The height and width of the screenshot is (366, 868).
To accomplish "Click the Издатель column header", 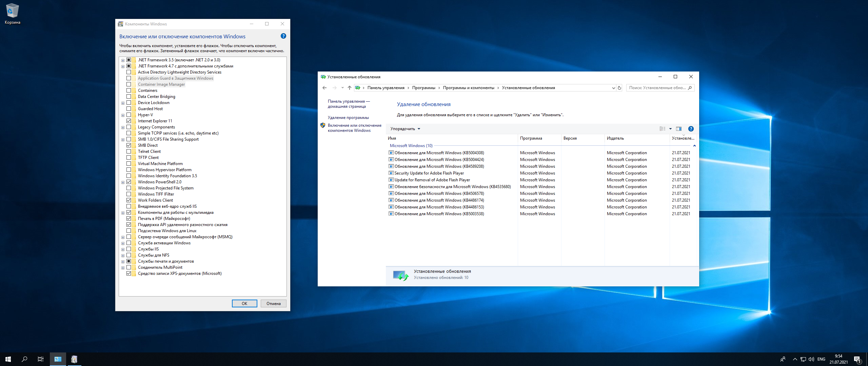I will click(615, 138).
